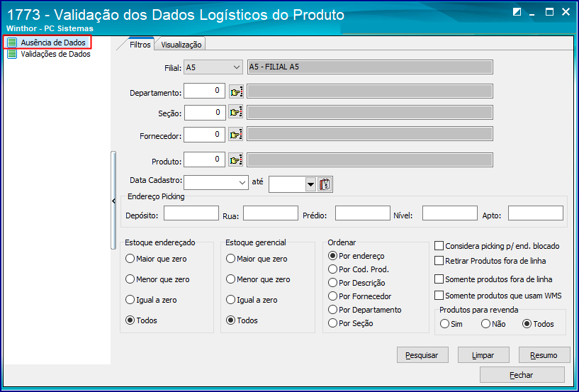Click the Filial description field A5 - FILIAL A5

(x=370, y=67)
